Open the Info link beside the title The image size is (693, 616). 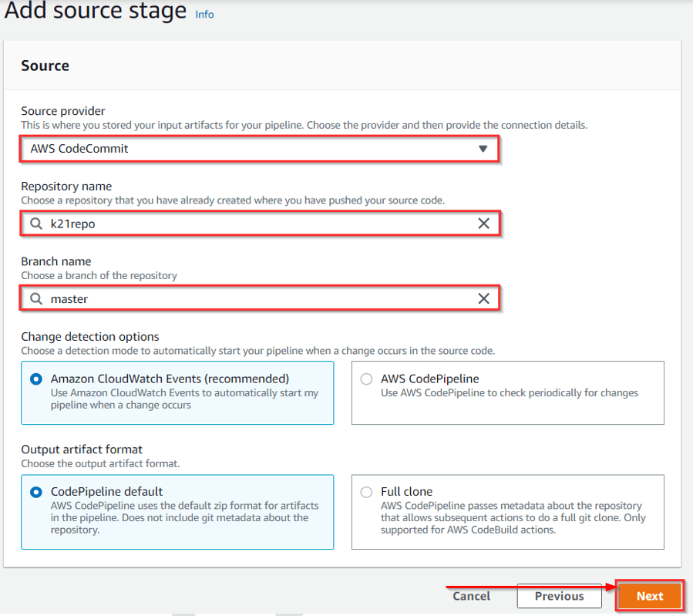click(x=204, y=14)
